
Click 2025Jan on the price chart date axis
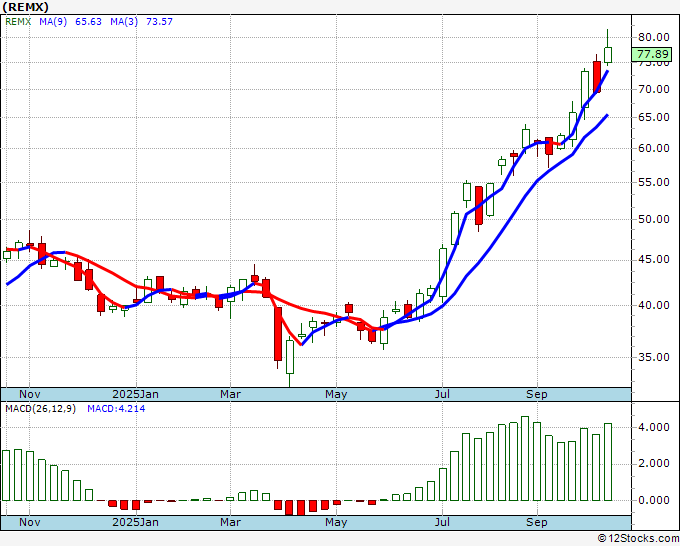[135, 394]
